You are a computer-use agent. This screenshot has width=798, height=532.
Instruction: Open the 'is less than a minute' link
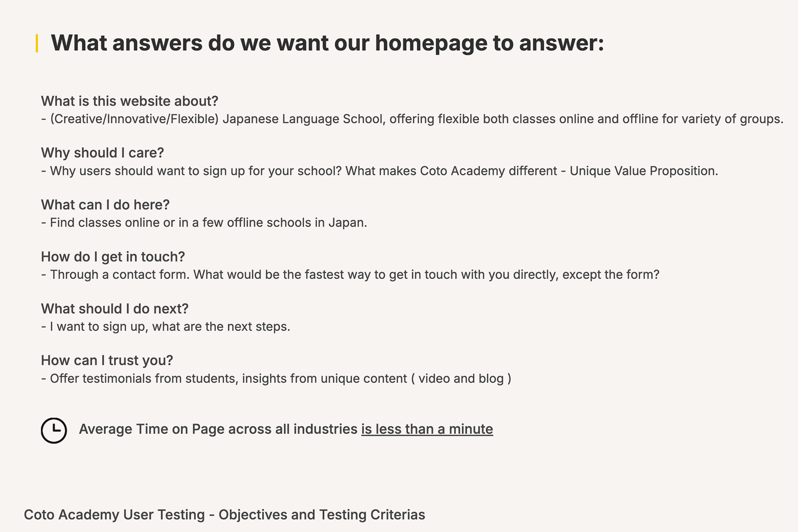[427, 429]
